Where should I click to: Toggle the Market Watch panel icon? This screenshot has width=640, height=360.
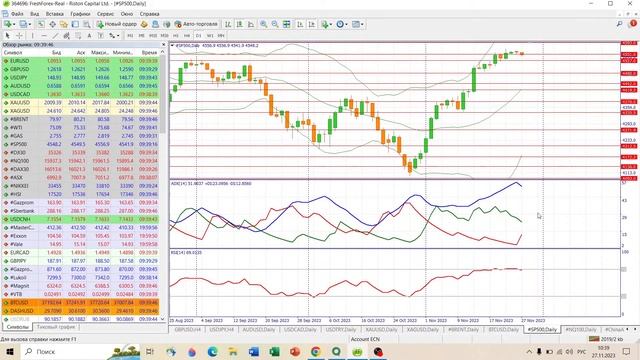(x=41, y=24)
